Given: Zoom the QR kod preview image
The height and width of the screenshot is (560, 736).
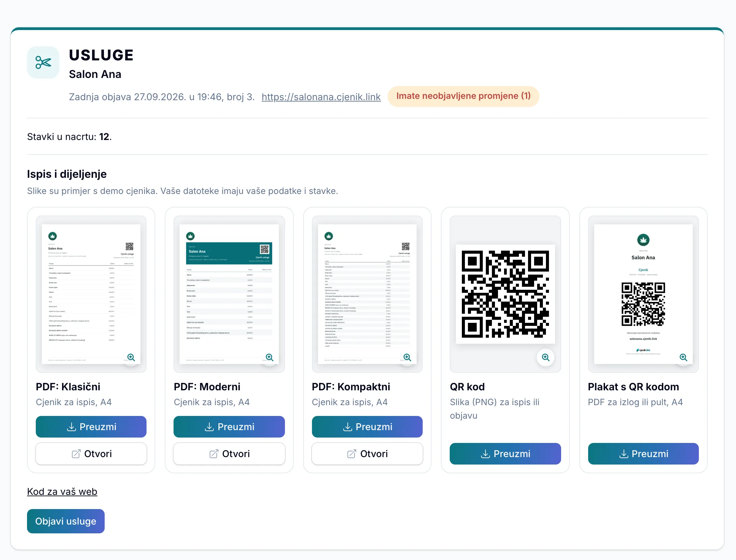Looking at the screenshot, I should click(546, 357).
